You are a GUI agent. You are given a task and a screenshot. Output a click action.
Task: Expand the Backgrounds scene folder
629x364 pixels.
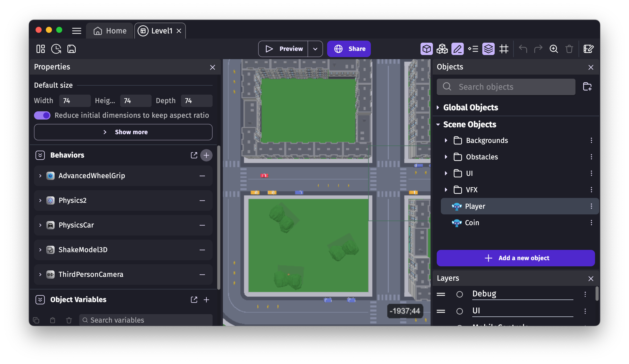(446, 140)
